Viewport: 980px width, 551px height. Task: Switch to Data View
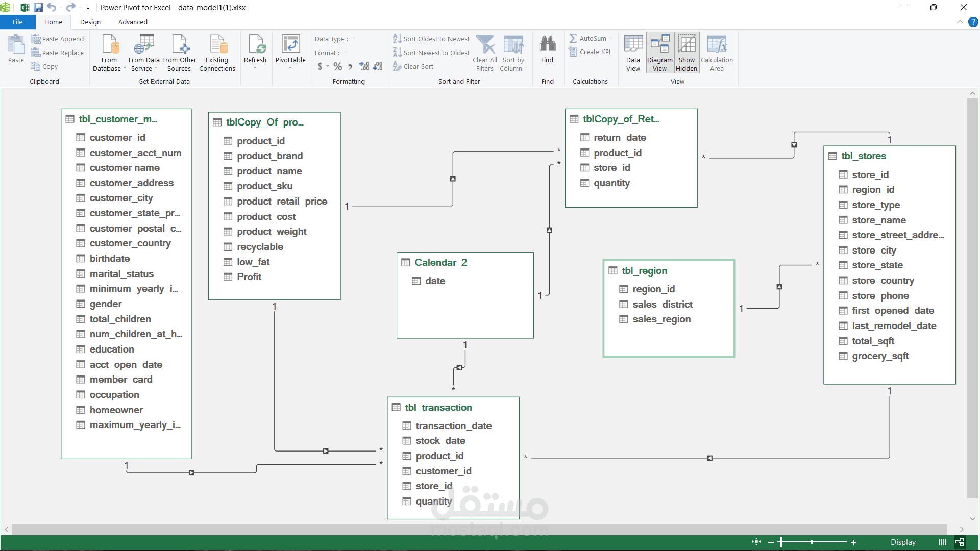point(633,53)
